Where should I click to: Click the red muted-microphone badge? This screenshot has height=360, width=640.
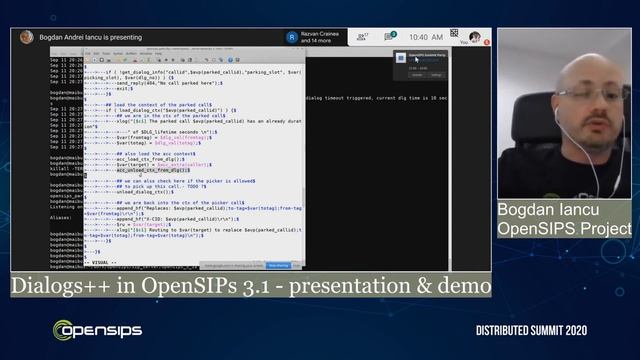(487, 42)
